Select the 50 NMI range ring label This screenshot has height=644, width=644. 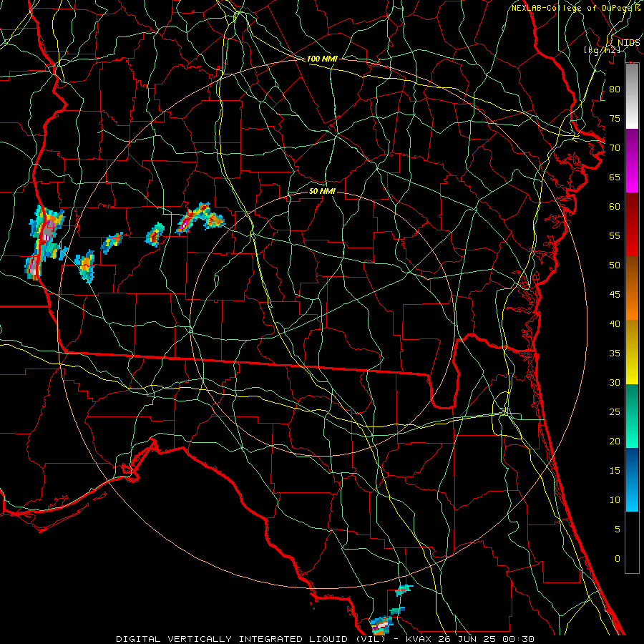pos(322,191)
